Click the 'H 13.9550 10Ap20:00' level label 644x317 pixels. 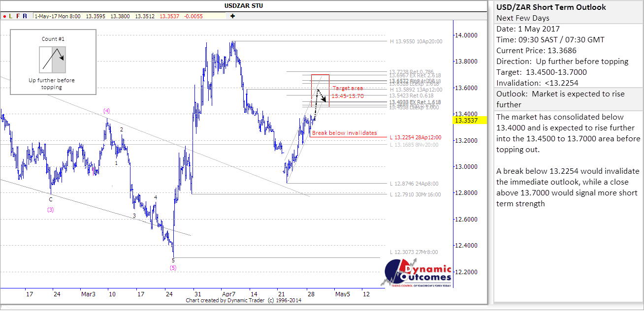[416, 41]
